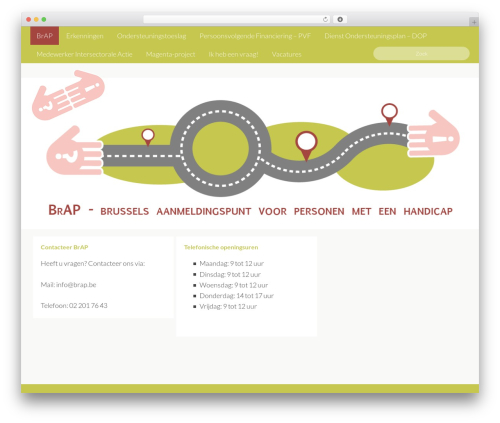
Task: Select Woensdag: 9 tot 12 uur entry
Action: point(234,285)
